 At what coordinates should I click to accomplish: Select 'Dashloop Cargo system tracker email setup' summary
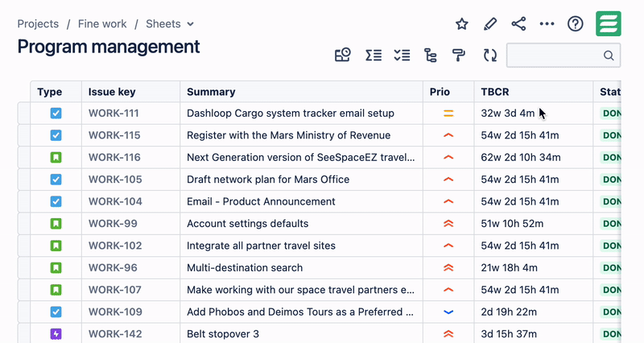pyautogui.click(x=291, y=114)
